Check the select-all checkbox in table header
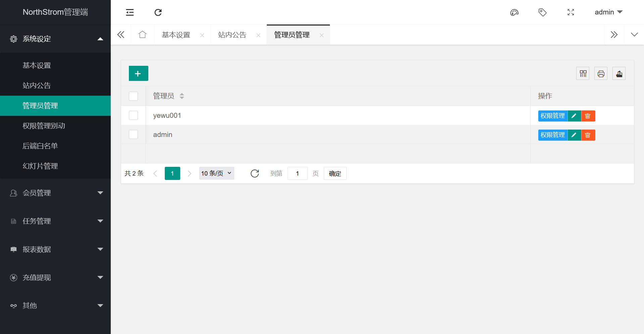 pyautogui.click(x=134, y=96)
